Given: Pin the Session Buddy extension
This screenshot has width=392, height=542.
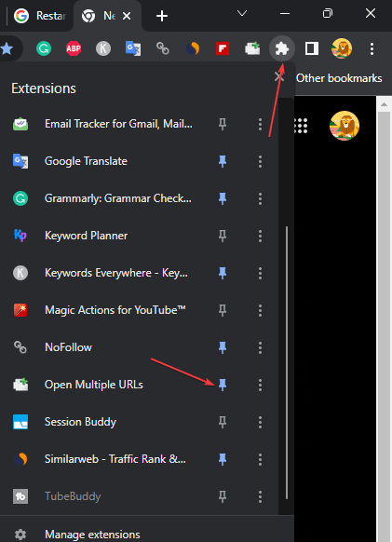Looking at the screenshot, I should [x=223, y=422].
